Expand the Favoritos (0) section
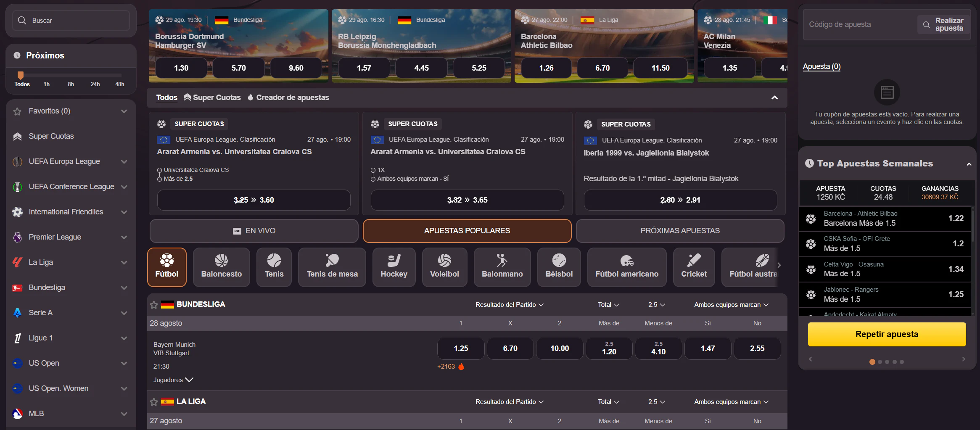Image resolution: width=980 pixels, height=430 pixels. tap(124, 111)
